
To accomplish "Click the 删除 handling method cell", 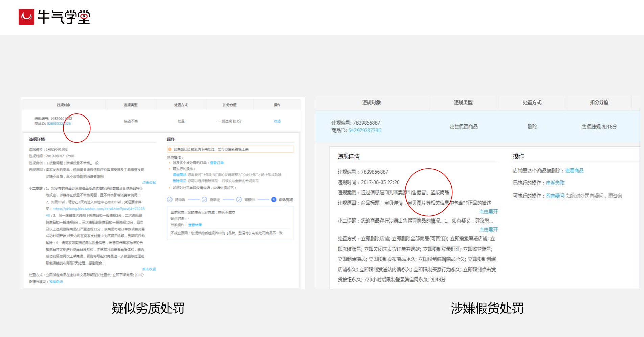I will (x=532, y=127).
